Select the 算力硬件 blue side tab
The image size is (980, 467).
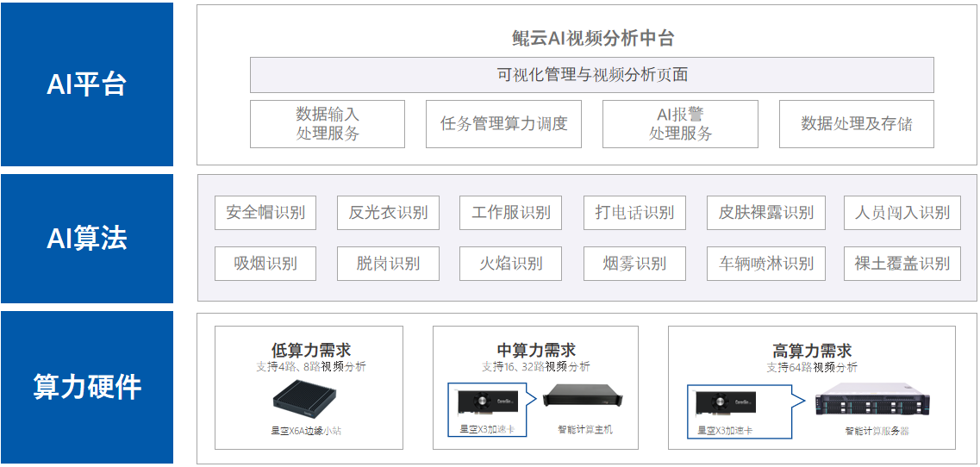click(x=86, y=388)
